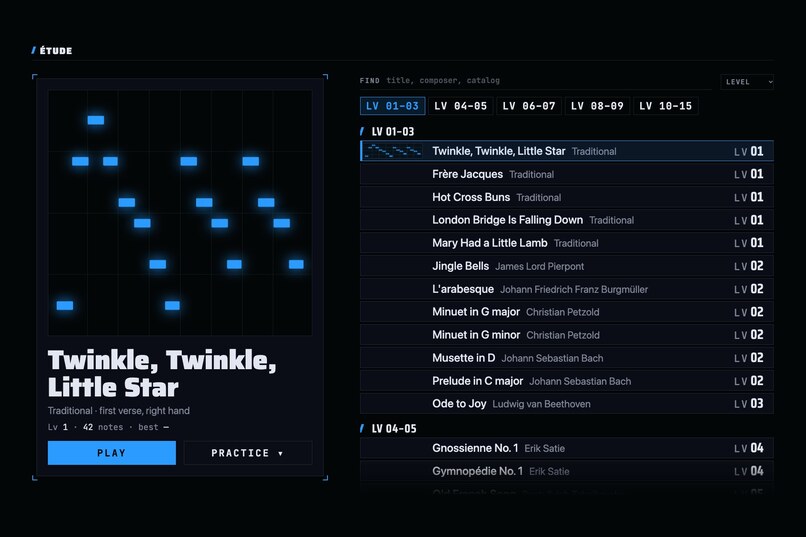Viewport: 806px width, 537px height.
Task: Click the blue PLAY button
Action: click(112, 453)
